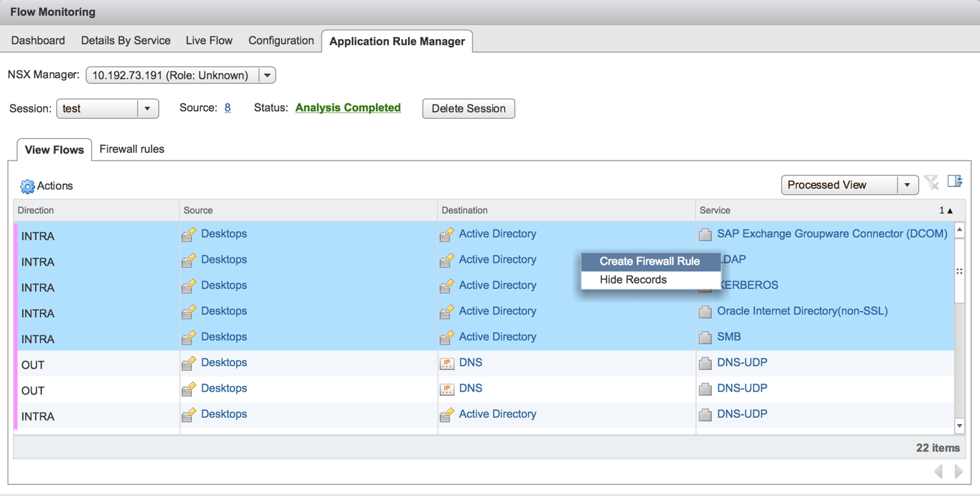Viewport: 980px width, 496px height.
Task: Open the Processed View dropdown
Action: 907,185
